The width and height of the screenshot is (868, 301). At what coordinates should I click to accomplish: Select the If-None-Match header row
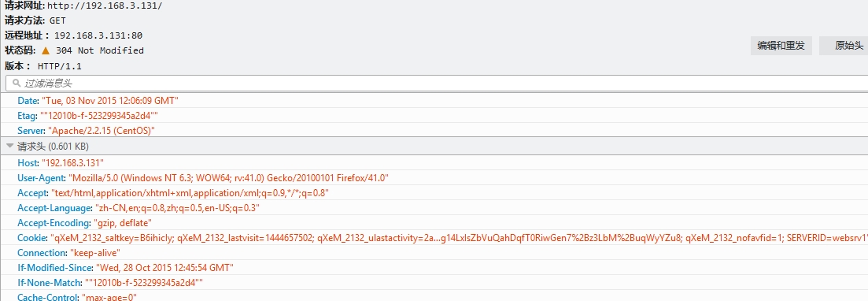pyautogui.click(x=434, y=283)
